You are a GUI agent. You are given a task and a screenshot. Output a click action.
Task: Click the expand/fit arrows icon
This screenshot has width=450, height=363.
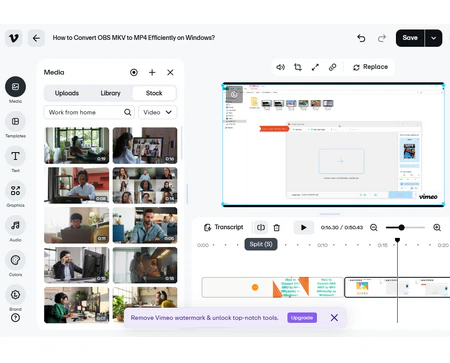pos(315,67)
